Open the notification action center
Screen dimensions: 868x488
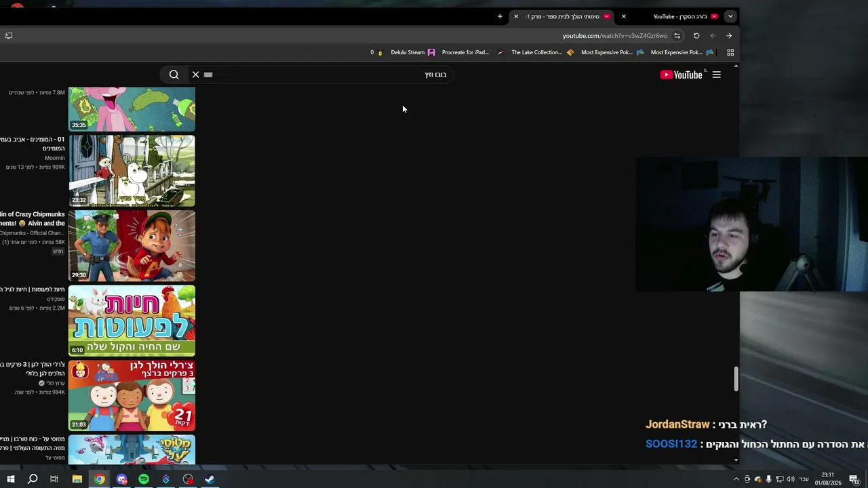[854, 479]
